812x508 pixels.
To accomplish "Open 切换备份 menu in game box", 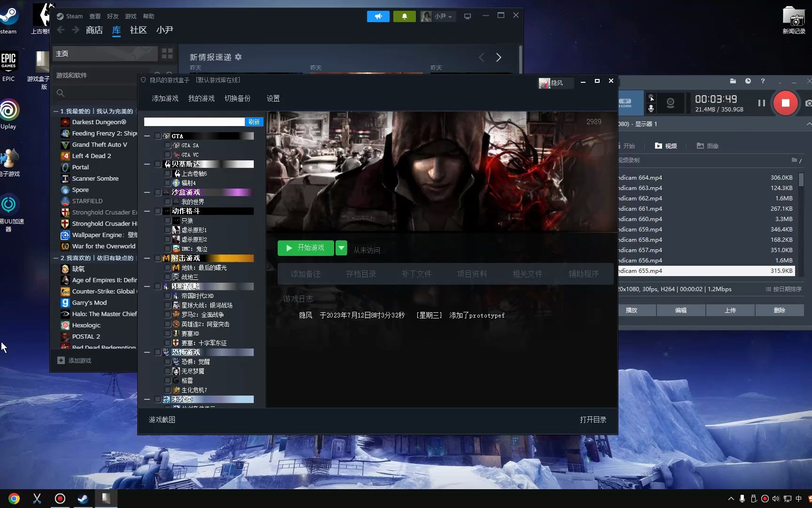I will coord(237,98).
